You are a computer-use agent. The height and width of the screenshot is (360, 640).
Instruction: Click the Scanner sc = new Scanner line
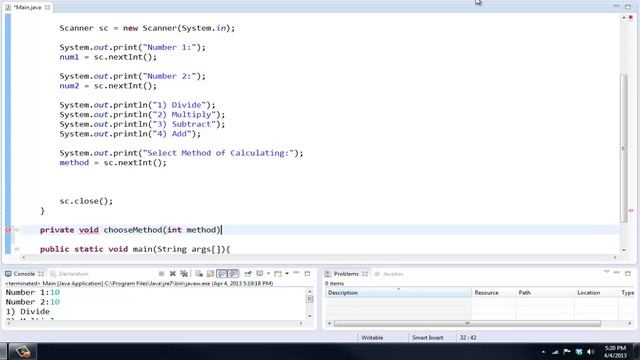(147, 28)
